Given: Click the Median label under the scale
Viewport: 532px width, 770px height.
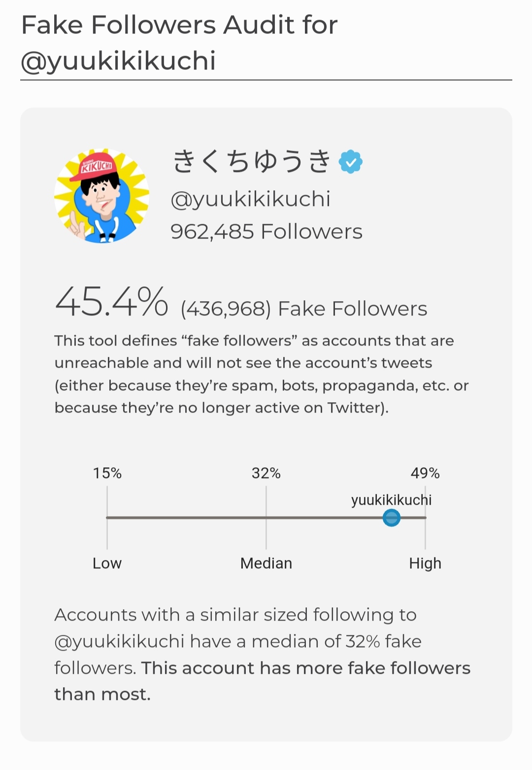Looking at the screenshot, I should click(266, 563).
